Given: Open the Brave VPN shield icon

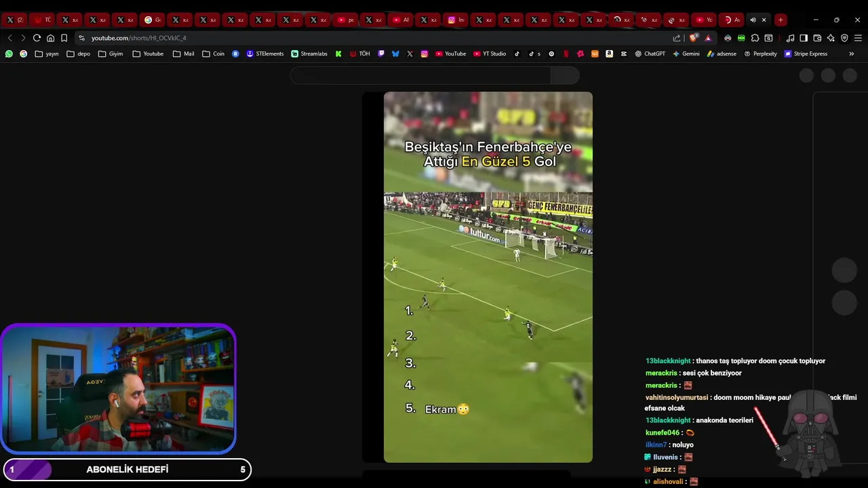Looking at the screenshot, I should 844,38.
